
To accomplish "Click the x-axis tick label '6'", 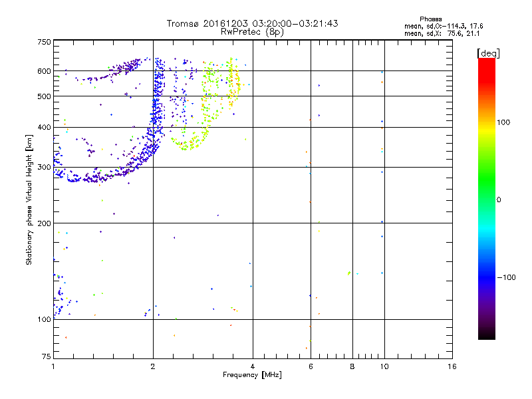I will [311, 366].
